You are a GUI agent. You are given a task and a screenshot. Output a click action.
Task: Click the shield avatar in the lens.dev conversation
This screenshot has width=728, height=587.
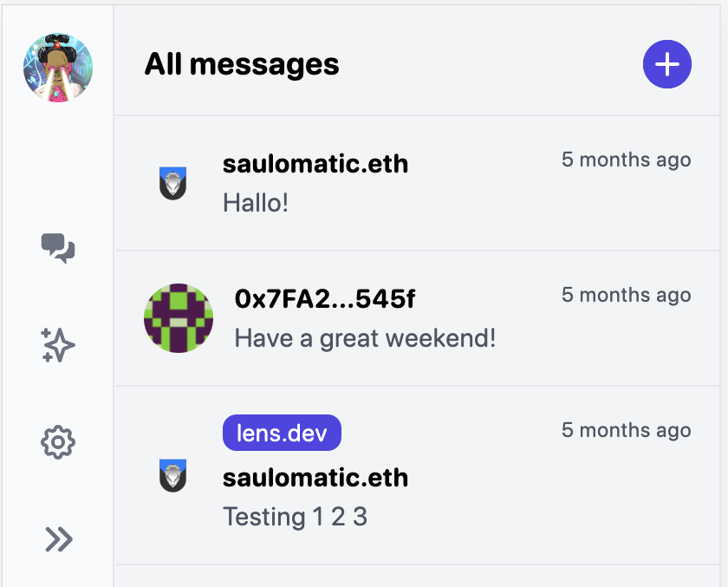tap(173, 476)
